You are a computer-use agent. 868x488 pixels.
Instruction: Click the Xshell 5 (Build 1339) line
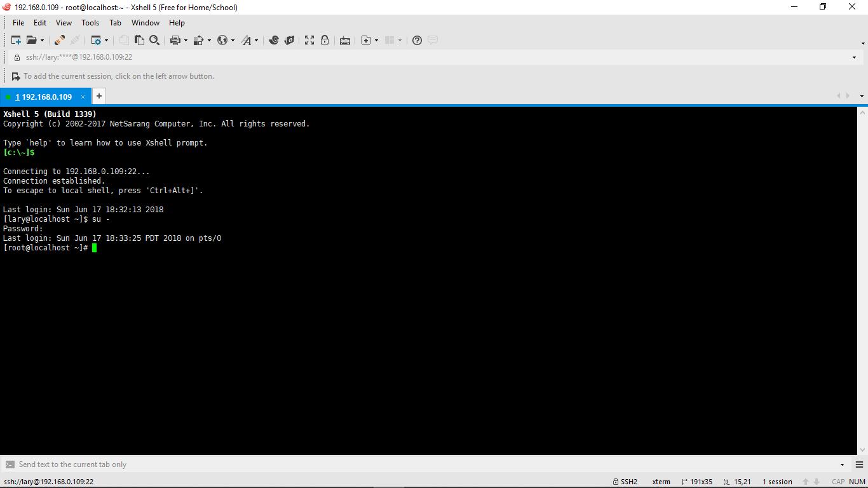[50, 114]
